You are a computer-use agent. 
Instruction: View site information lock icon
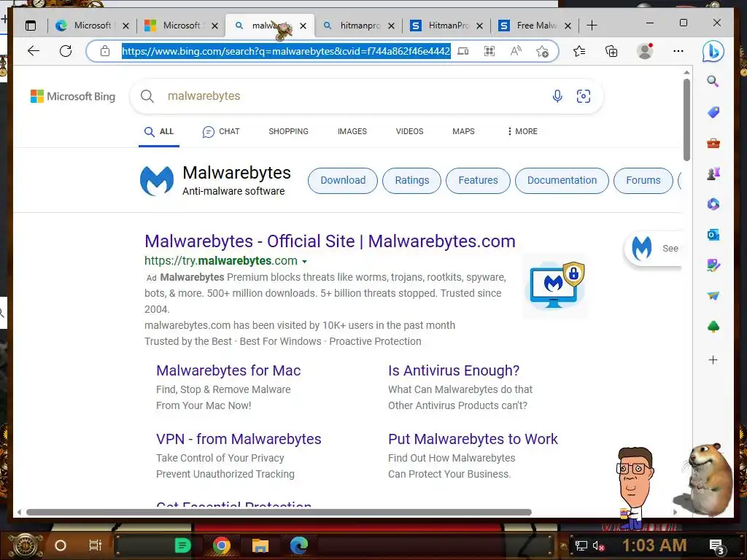click(x=105, y=51)
